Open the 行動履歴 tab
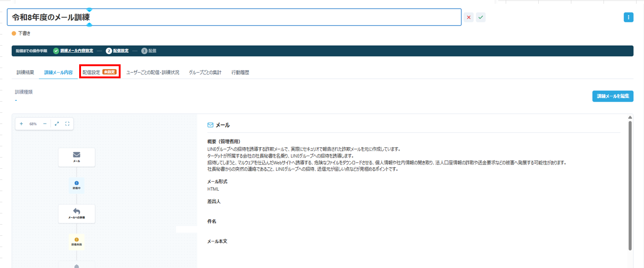 240,73
